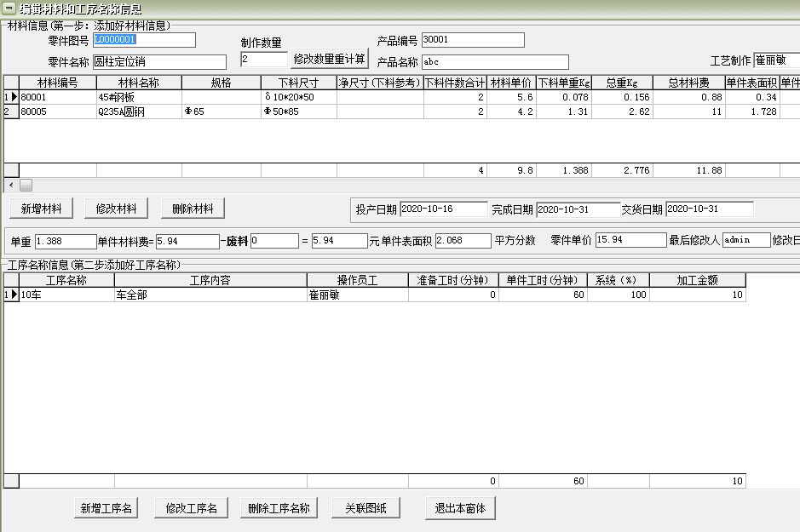
Task: Click 修改材料 to edit material
Action: (x=117, y=209)
